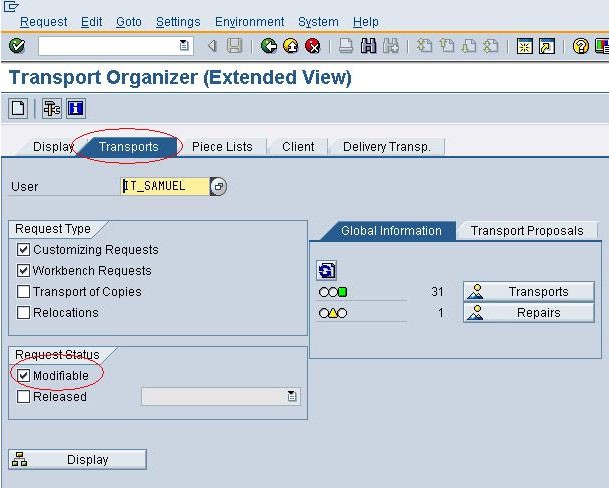This screenshot has height=488, width=609.
Task: Click the transports traffic light status icon
Action: (x=333, y=292)
